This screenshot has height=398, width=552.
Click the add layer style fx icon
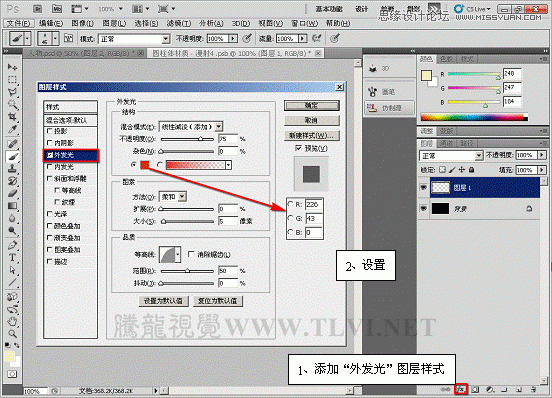pos(461,389)
